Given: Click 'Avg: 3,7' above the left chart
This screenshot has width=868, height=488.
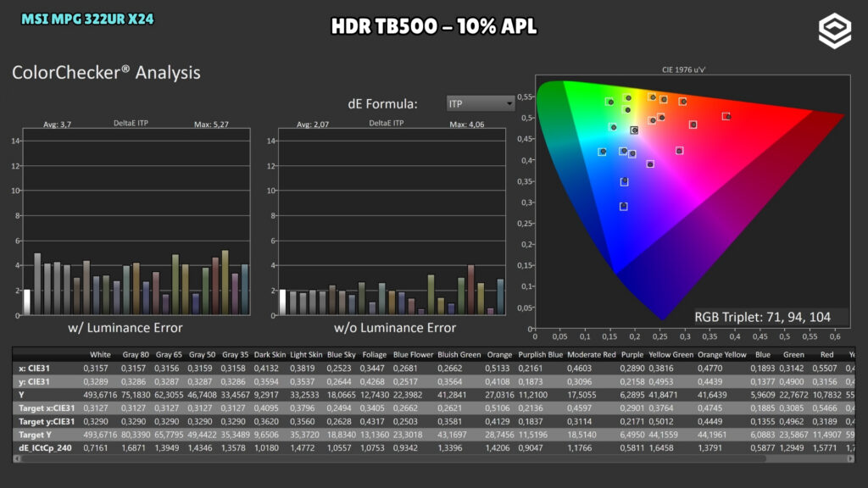Looking at the screenshot, I should point(57,125).
